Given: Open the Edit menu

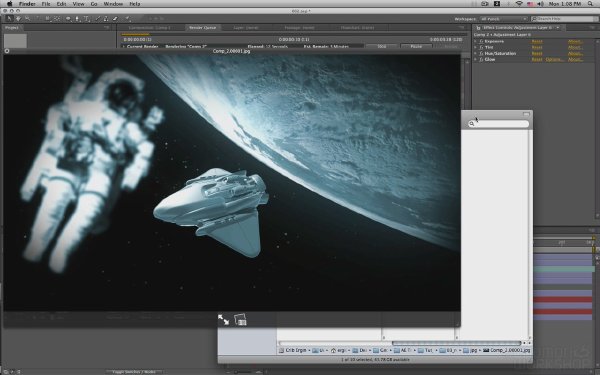Looking at the screenshot, I should click(61, 4).
